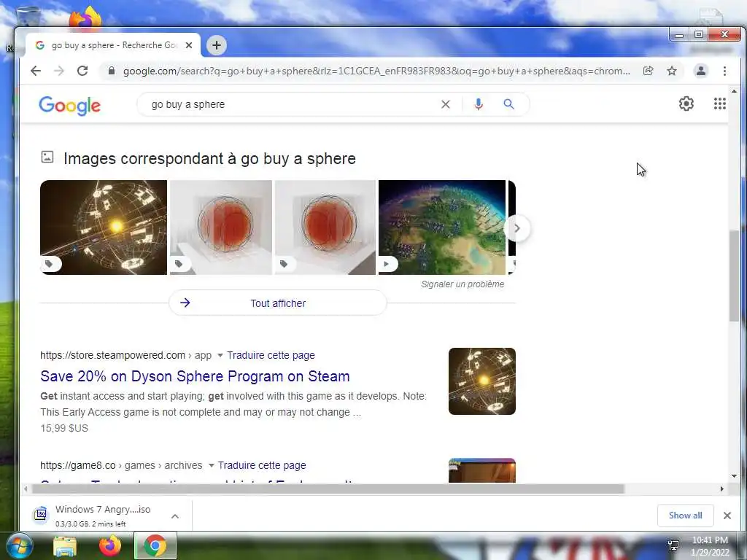Viewport: 747px width, 560px height.
Task: Click 'Signaler un problème' link
Action: (x=462, y=284)
